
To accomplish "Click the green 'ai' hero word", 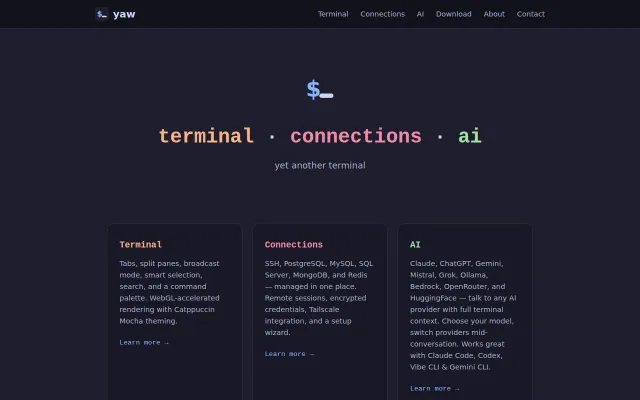I will (470, 136).
